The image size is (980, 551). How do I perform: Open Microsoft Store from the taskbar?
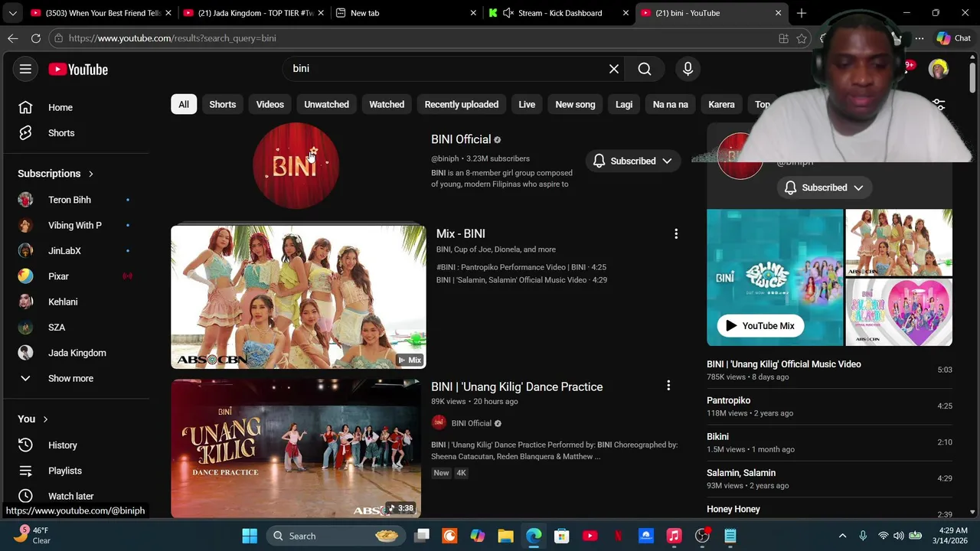click(x=562, y=536)
